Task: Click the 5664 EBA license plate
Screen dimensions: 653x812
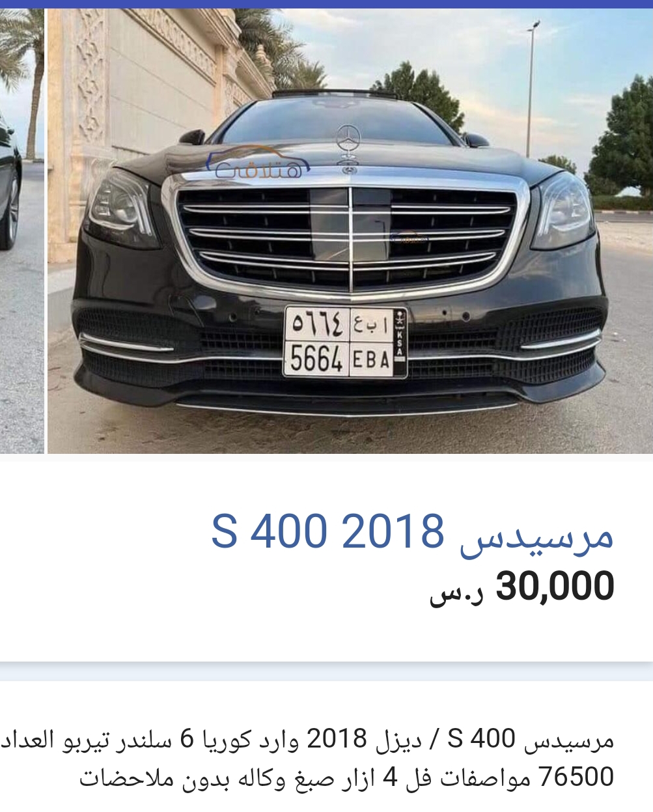Action: (346, 342)
